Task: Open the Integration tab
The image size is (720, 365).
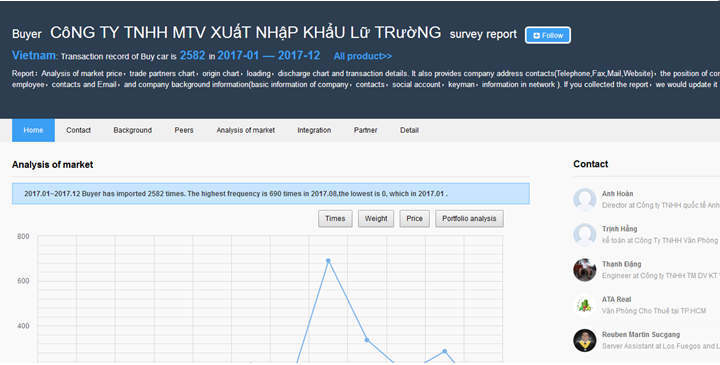Action: tap(314, 130)
